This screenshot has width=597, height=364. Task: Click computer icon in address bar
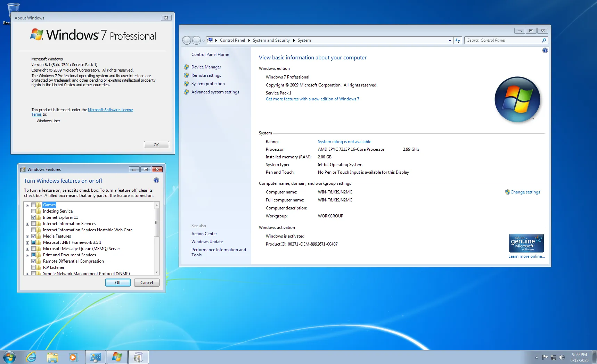[x=210, y=40]
